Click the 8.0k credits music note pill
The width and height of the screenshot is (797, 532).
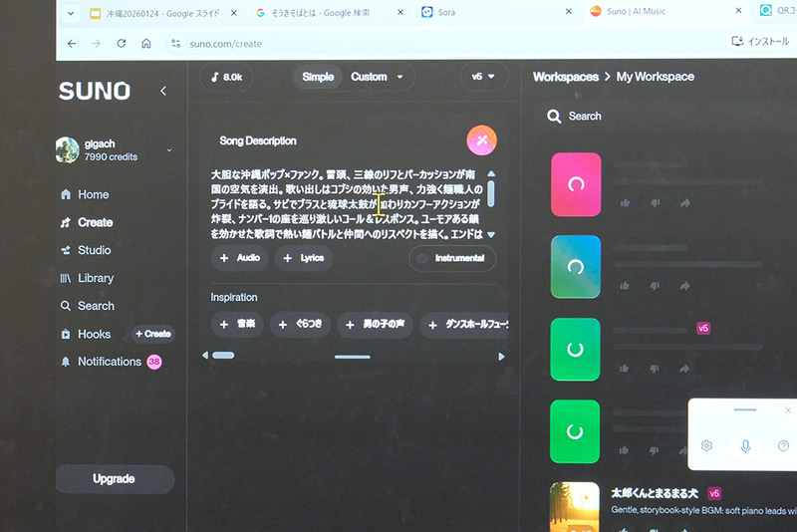pos(227,78)
